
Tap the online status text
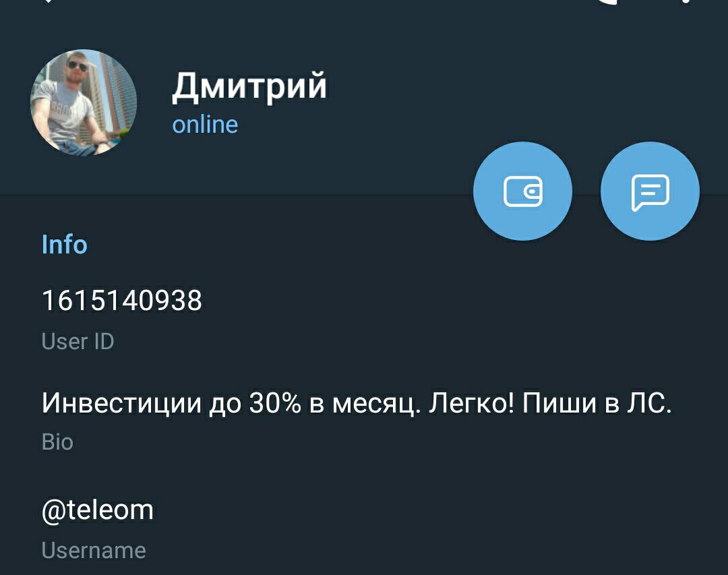[x=205, y=125]
